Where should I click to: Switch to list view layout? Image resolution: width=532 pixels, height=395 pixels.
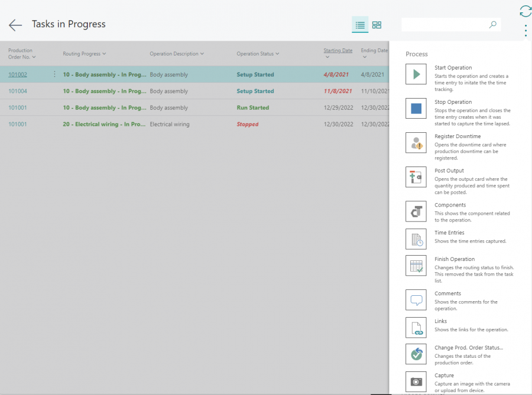(x=360, y=25)
